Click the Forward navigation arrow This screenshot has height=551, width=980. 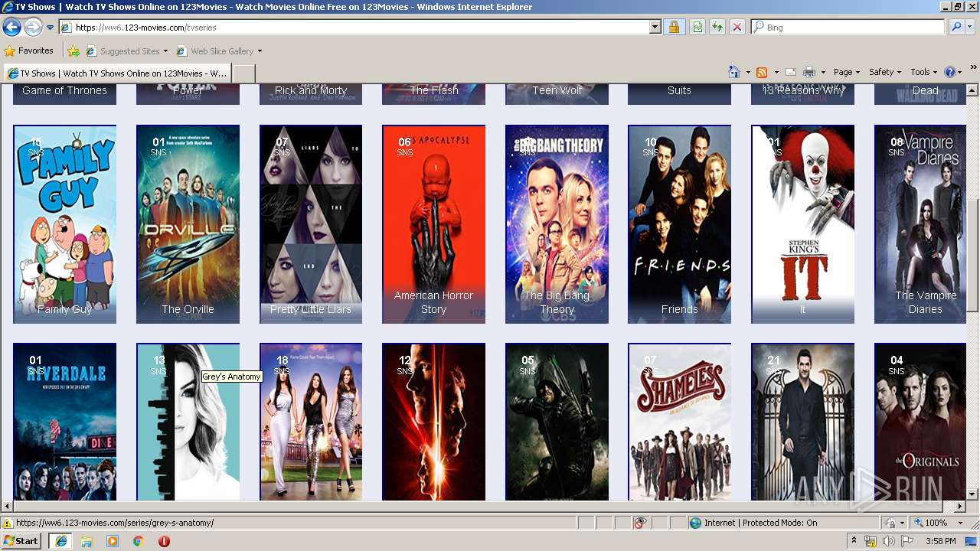(x=33, y=28)
